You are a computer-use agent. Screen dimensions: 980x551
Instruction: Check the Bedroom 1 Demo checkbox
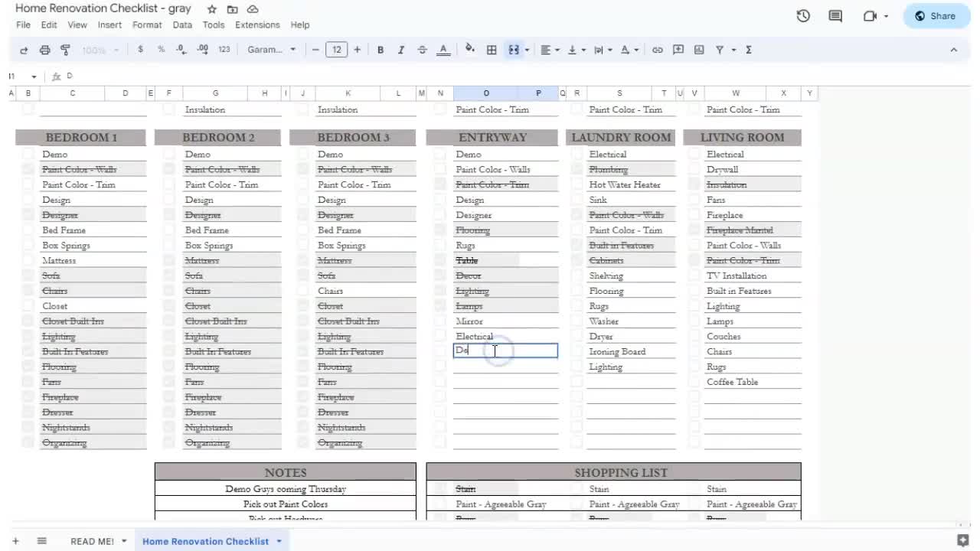coord(28,154)
